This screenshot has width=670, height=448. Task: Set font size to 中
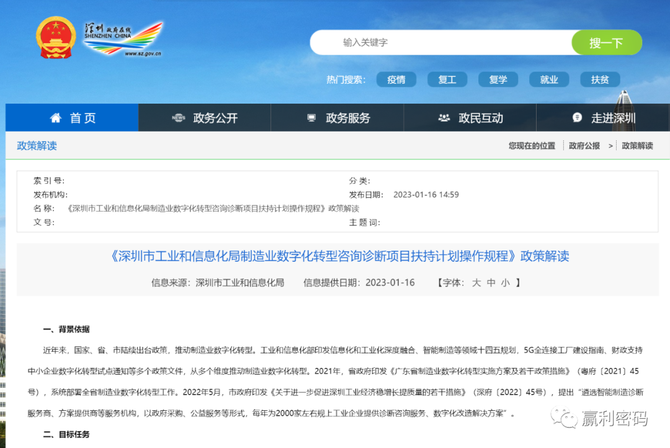click(x=491, y=283)
